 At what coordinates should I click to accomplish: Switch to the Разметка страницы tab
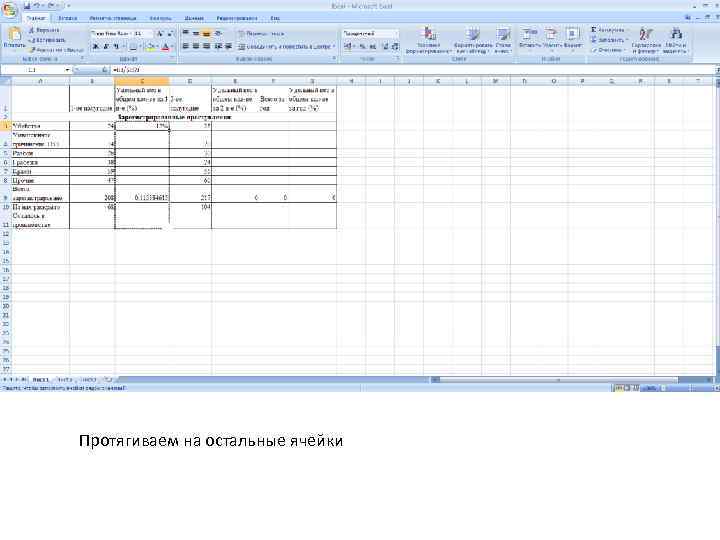112,18
